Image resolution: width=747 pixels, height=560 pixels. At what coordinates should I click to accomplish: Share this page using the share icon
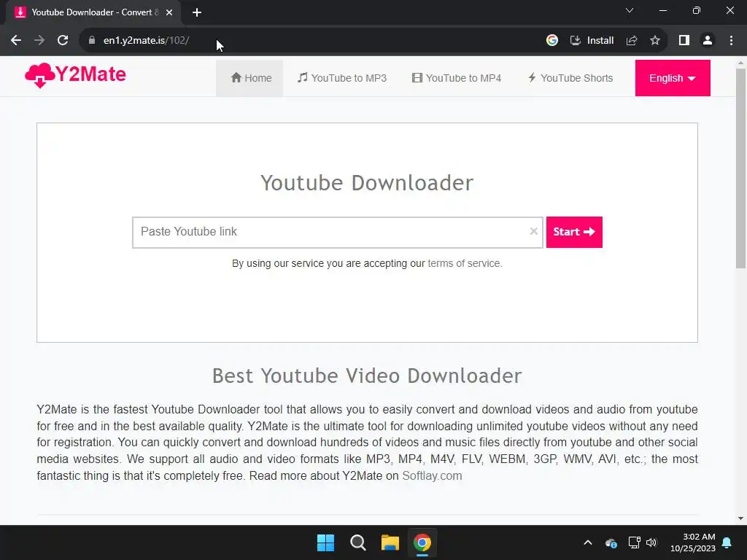click(x=632, y=41)
